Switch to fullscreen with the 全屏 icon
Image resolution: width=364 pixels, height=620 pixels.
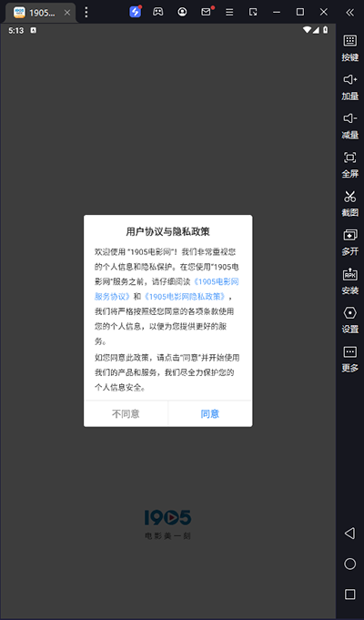(349, 164)
